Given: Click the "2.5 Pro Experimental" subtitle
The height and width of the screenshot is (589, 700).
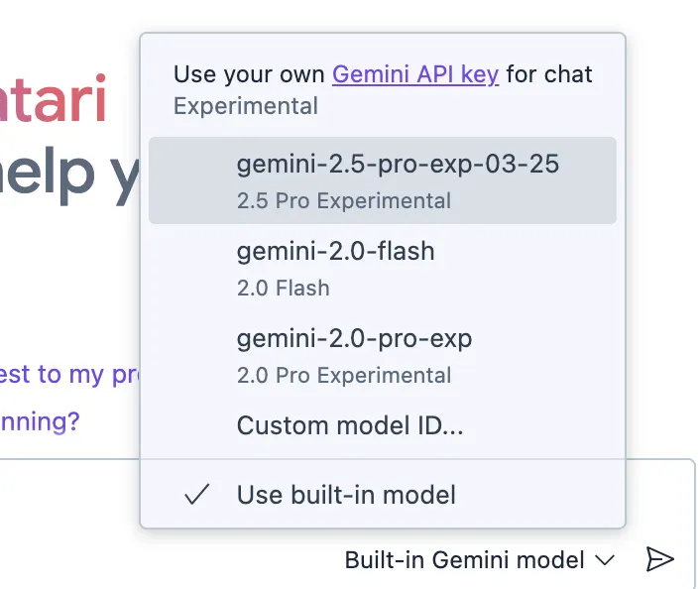Looking at the screenshot, I should 343,200.
